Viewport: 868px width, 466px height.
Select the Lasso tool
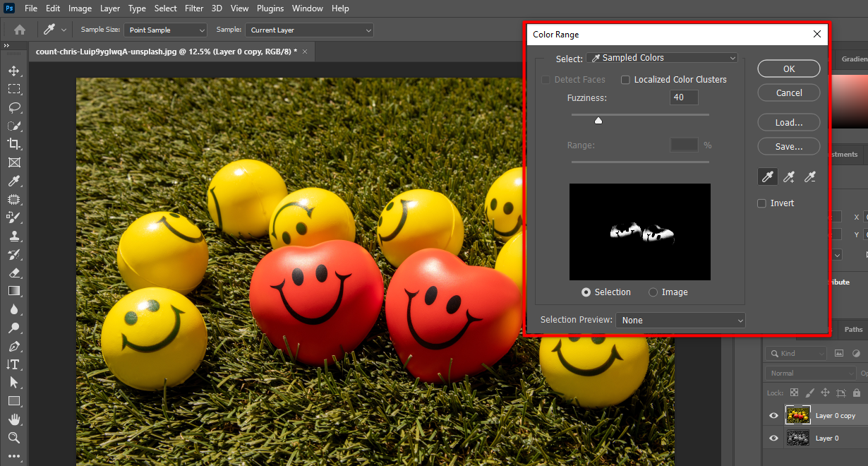pyautogui.click(x=13, y=107)
